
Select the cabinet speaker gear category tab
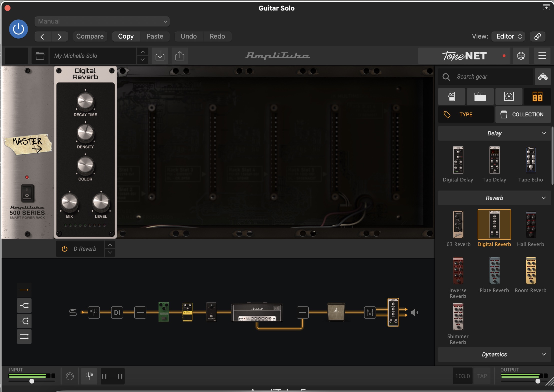click(509, 96)
